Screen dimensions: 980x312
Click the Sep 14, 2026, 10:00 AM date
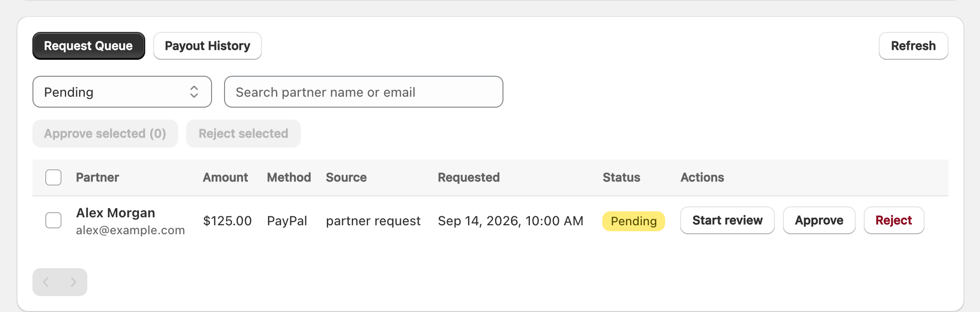click(x=510, y=221)
